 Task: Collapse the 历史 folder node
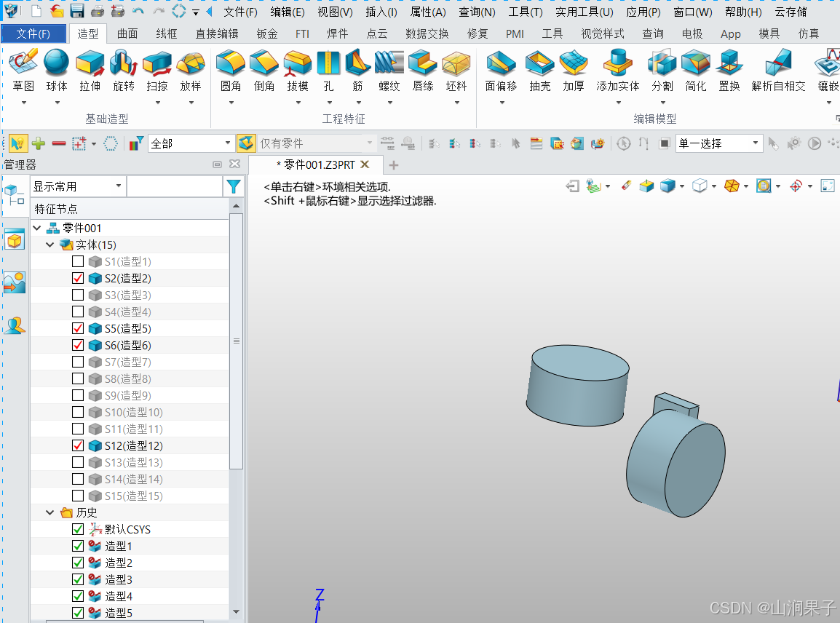[x=49, y=512]
